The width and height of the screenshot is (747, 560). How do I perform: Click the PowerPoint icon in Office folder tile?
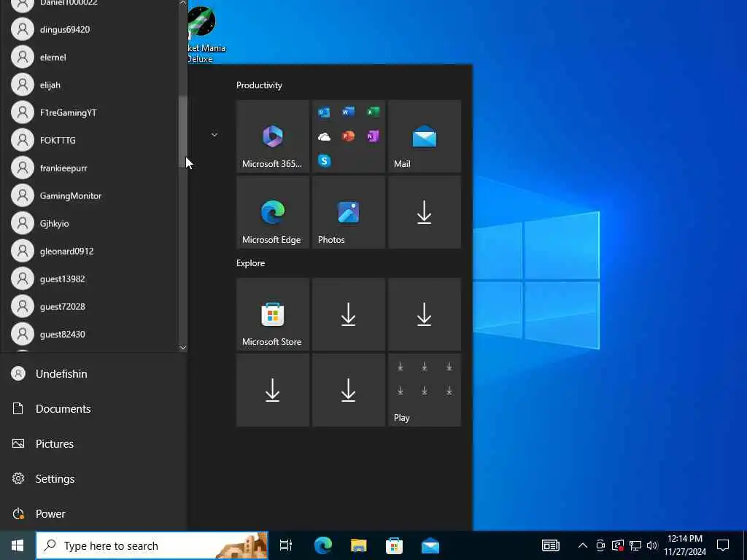click(348, 136)
